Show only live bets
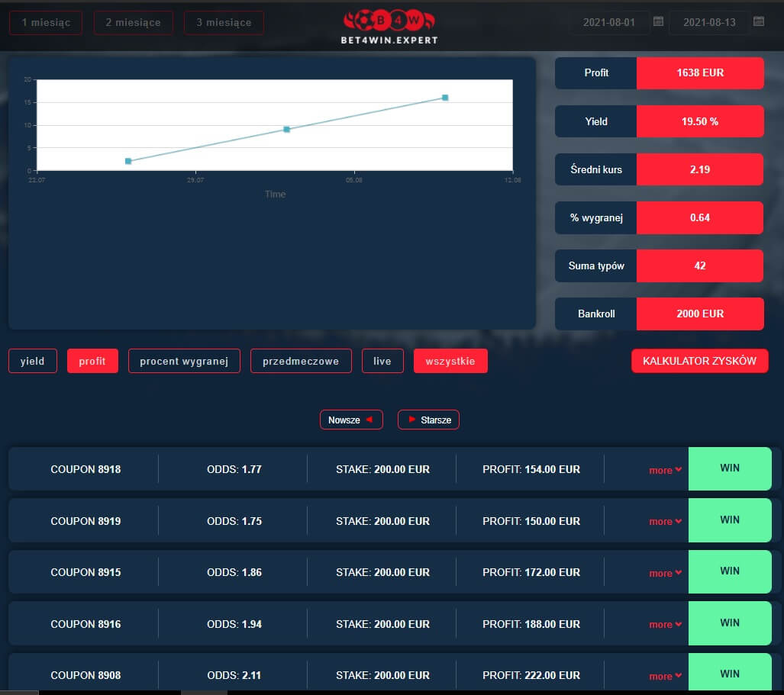 (x=382, y=361)
